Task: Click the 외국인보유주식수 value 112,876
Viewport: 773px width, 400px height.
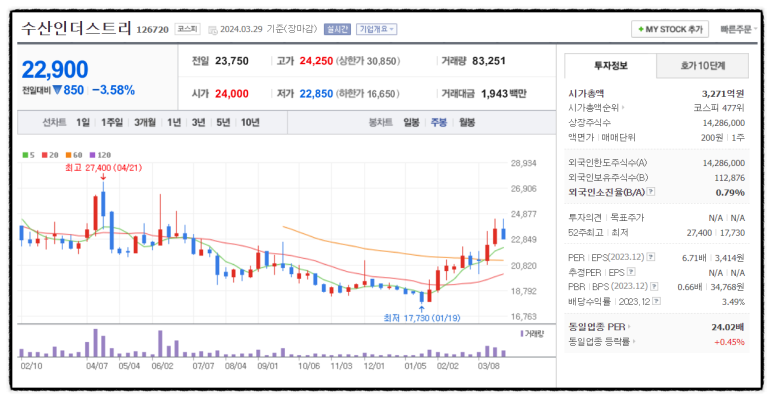Action: point(729,178)
